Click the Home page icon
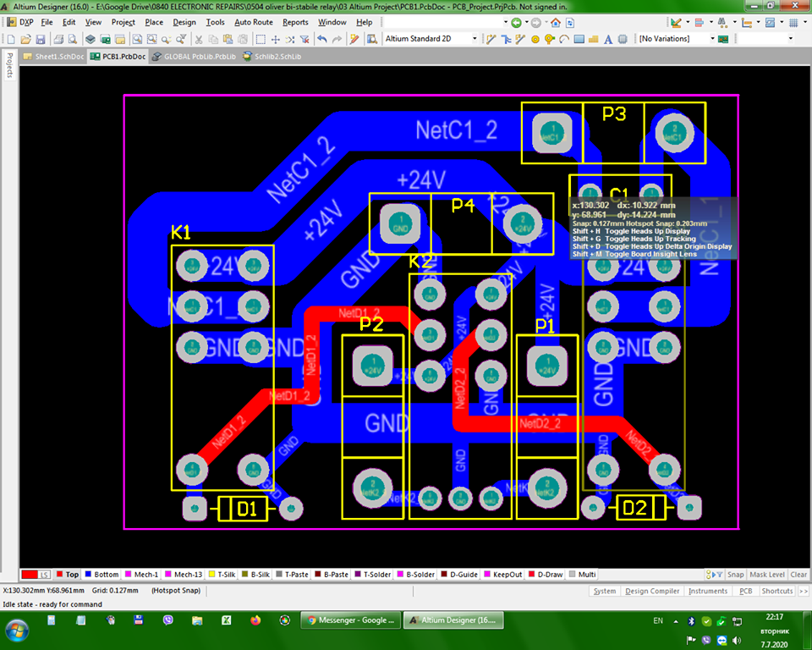Screen dimensions: 812x650 coord(556,23)
